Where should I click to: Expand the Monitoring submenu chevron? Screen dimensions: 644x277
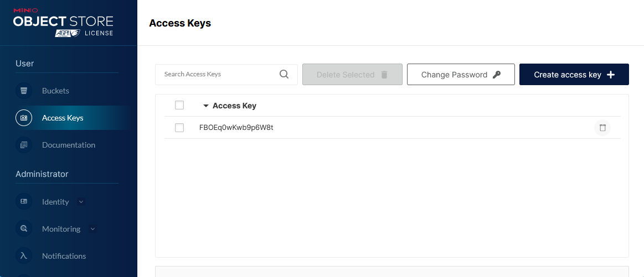pos(93,228)
